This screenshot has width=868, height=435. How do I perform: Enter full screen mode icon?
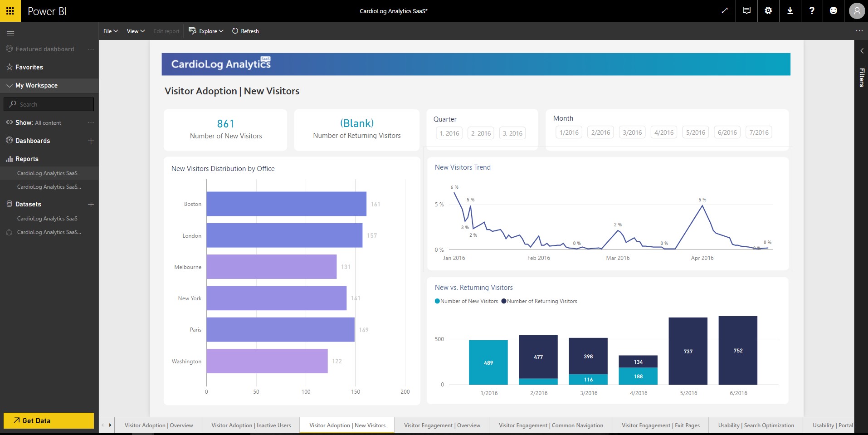725,10
